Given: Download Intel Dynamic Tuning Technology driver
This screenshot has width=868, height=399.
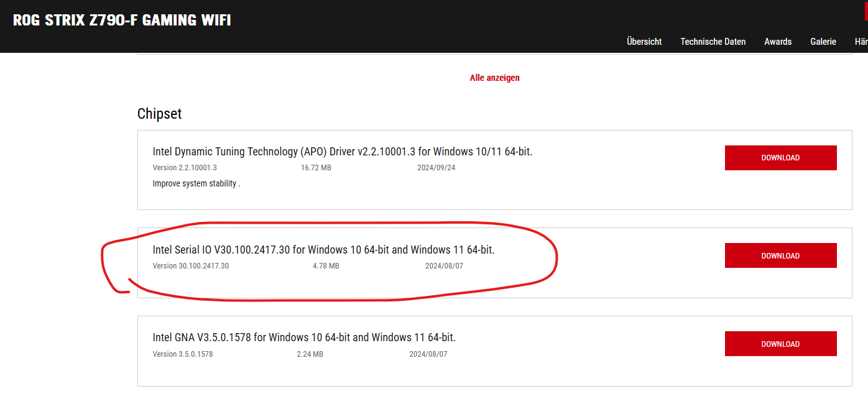Looking at the screenshot, I should coord(781,158).
